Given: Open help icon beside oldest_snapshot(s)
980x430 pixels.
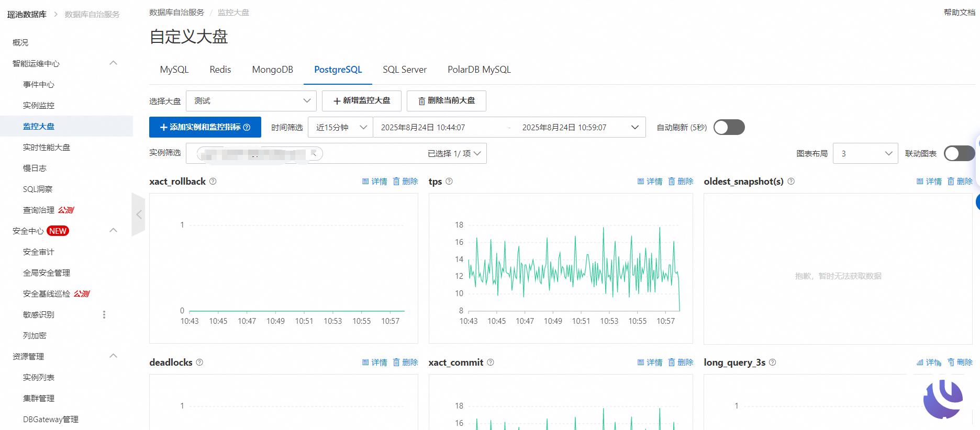Looking at the screenshot, I should (791, 182).
